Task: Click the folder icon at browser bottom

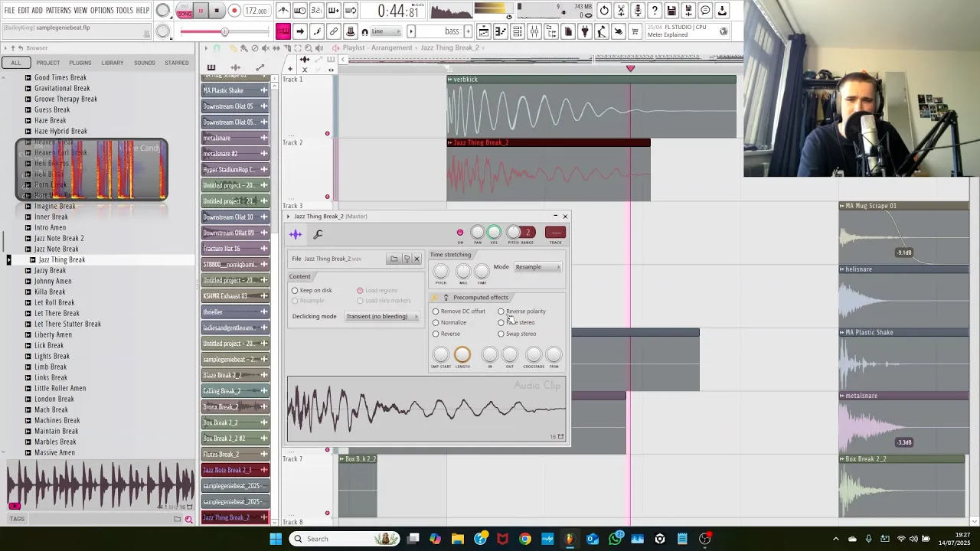Action: (177, 519)
